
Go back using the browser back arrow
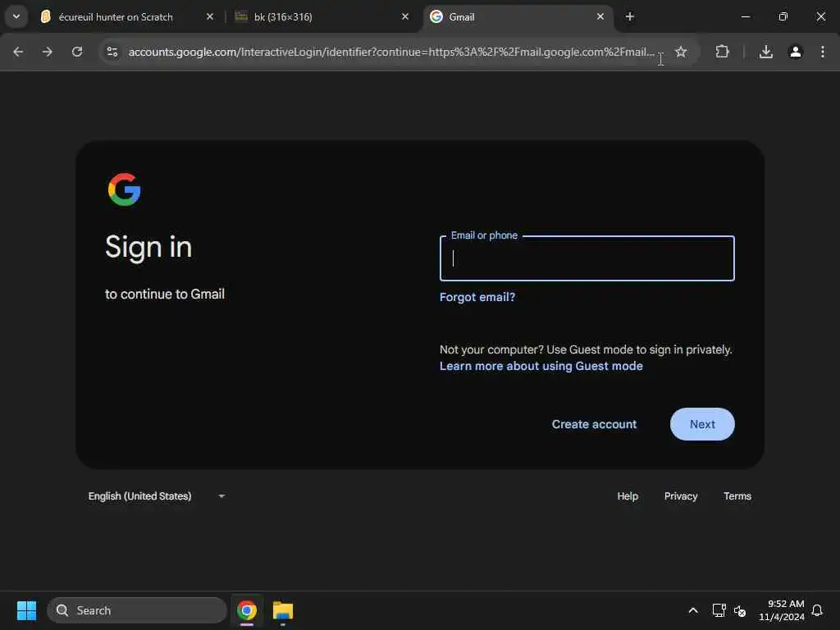click(18, 52)
